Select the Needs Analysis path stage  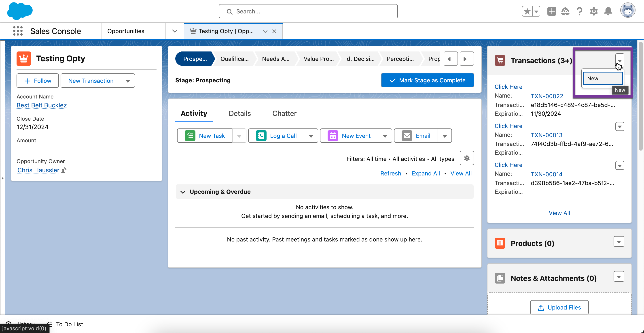(x=275, y=59)
